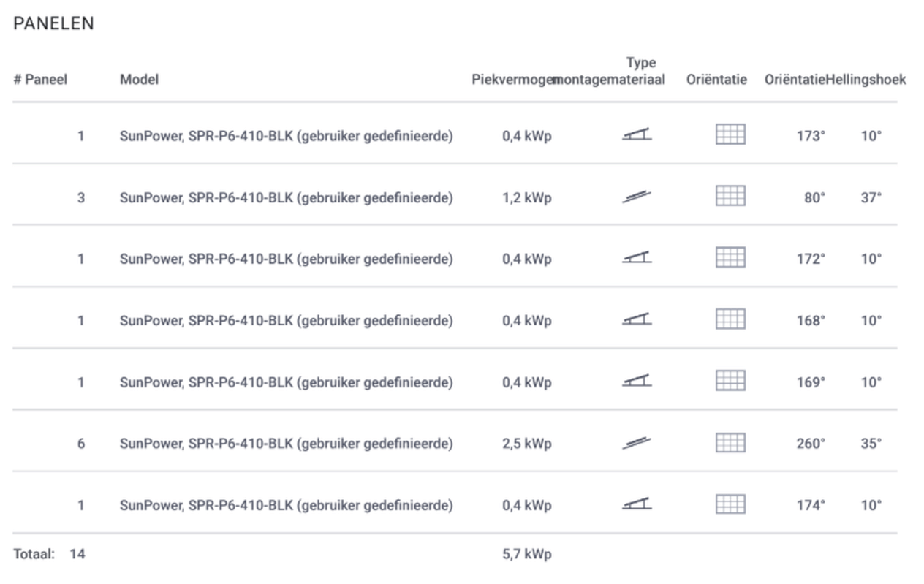Click the Piekvermogen column header
This screenshot has height=584, width=924.
511,80
